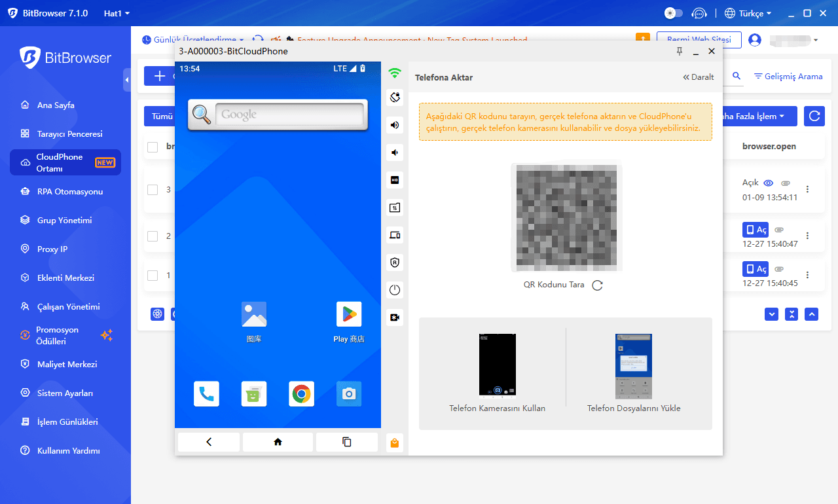838x504 pixels.
Task: Click the power button icon in phone toolbar
Action: pyautogui.click(x=395, y=290)
